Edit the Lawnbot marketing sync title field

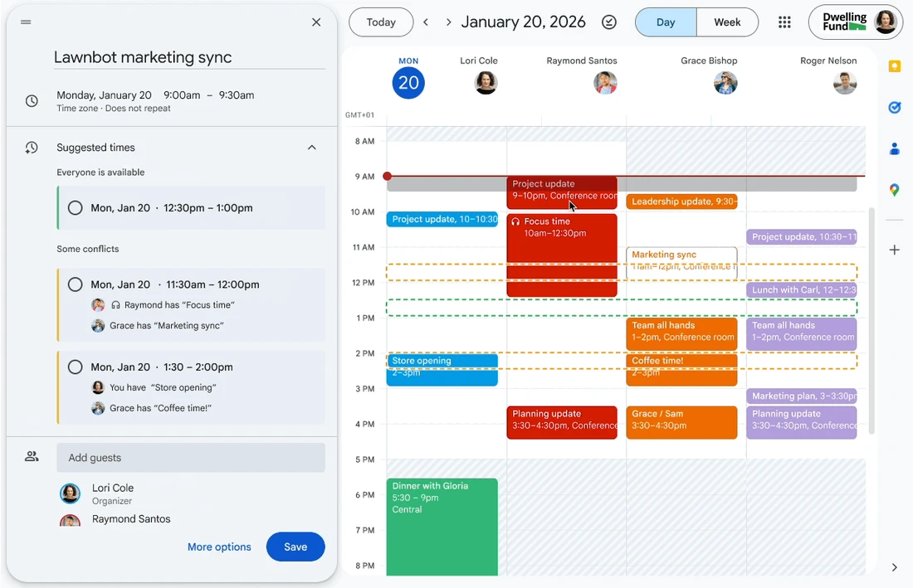(x=189, y=57)
